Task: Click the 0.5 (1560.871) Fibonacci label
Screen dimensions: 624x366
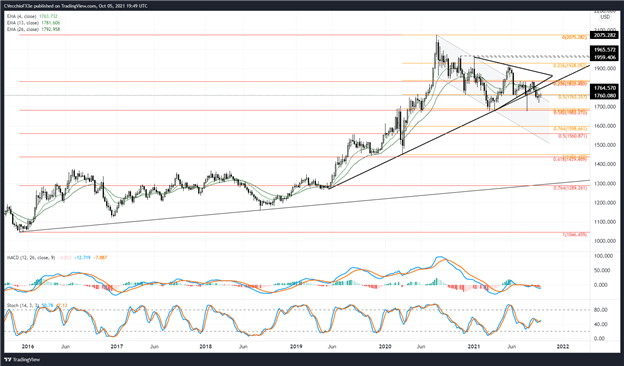Action: coord(572,136)
